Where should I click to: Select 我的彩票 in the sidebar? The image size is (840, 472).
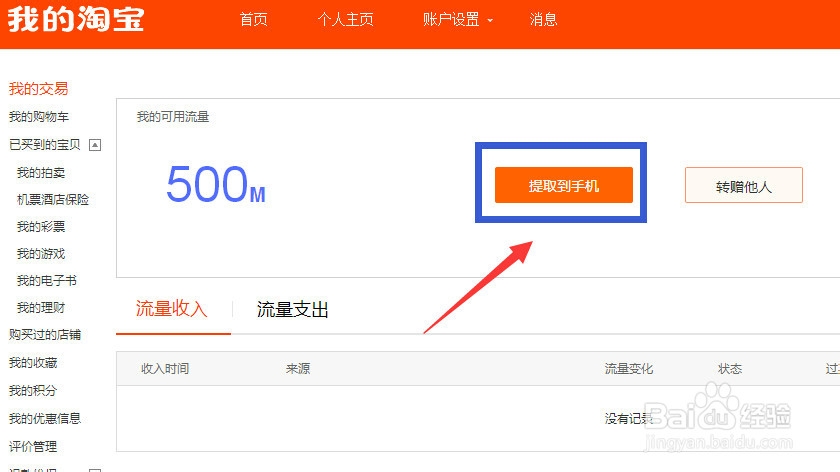tap(41, 227)
